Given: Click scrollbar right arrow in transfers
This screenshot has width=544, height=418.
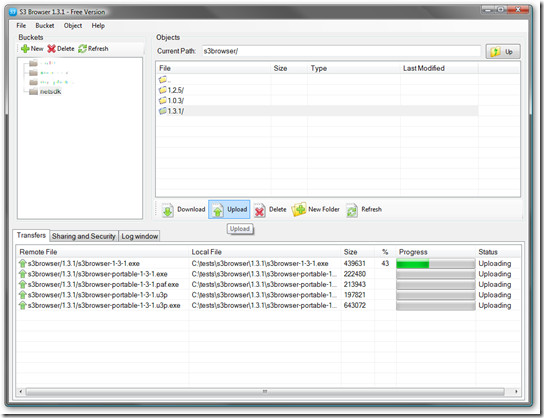Looking at the screenshot, I should 516,392.
